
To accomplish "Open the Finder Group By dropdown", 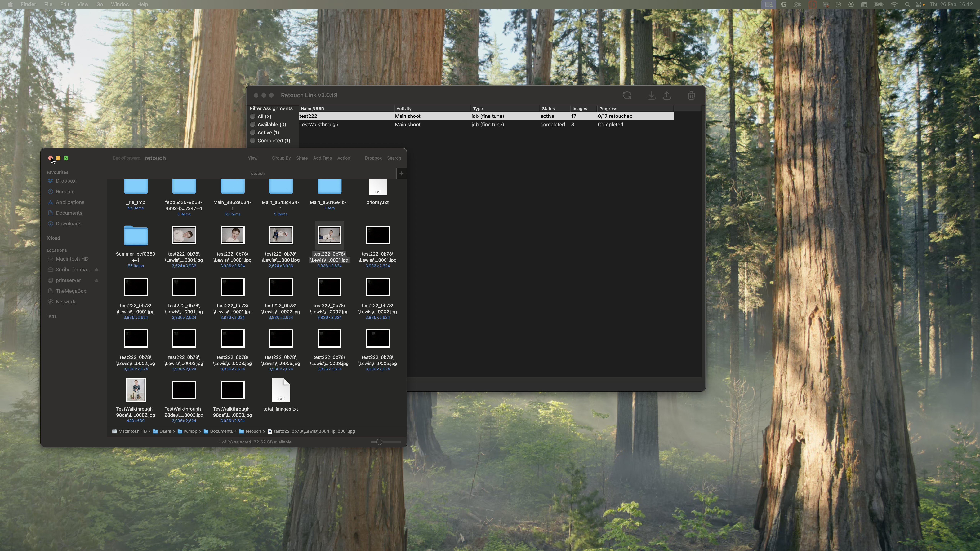I will point(281,158).
